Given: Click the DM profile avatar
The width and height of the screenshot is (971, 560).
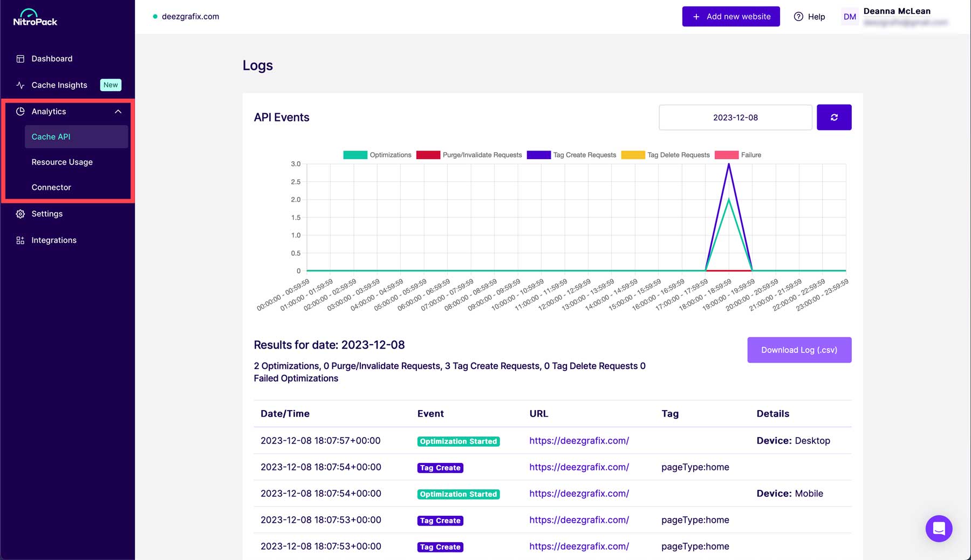Looking at the screenshot, I should click(849, 17).
